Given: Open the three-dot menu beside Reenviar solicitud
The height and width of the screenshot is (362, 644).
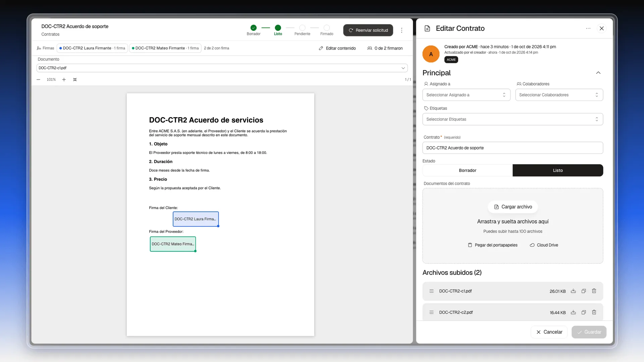Looking at the screenshot, I should 401,30.
